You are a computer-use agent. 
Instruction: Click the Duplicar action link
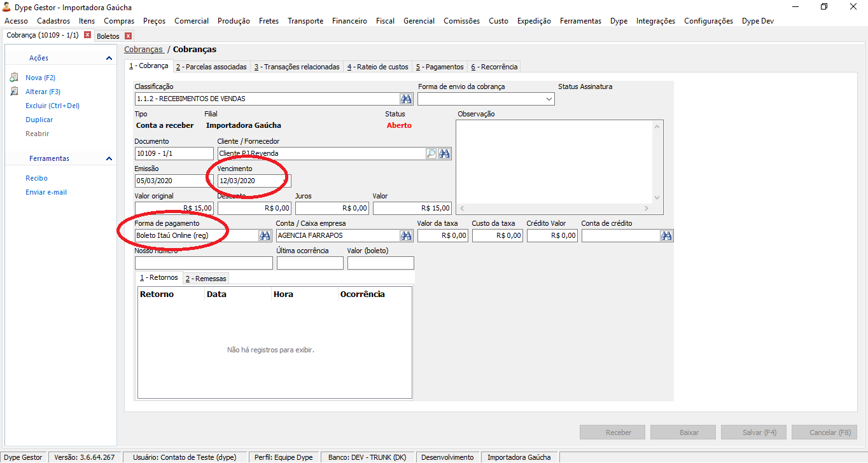39,120
